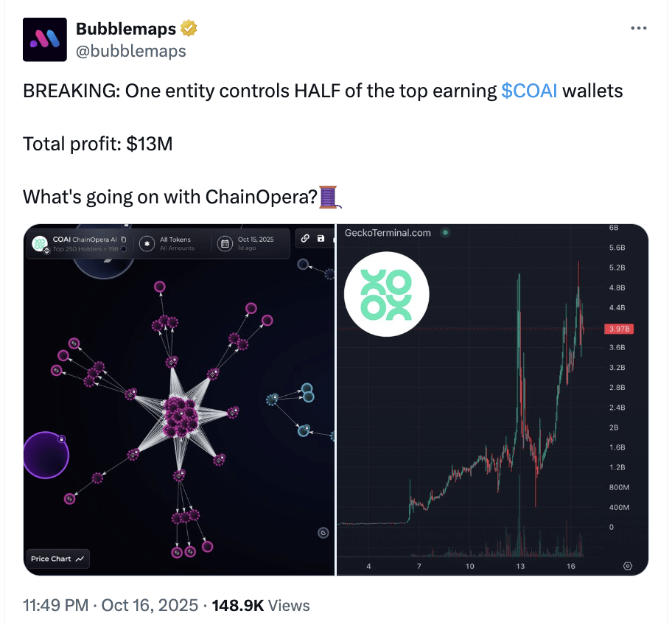Click the save icon in bubble map

point(321,239)
